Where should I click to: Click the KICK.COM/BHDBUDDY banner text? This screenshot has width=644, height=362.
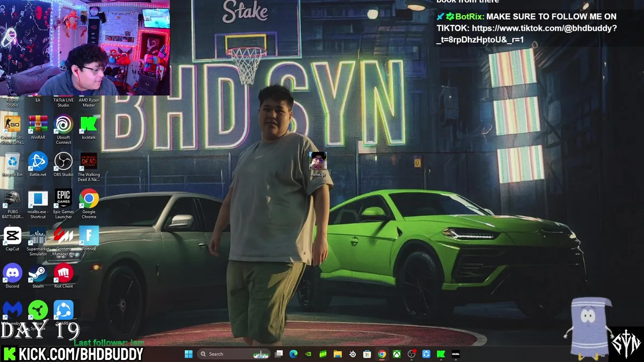pyautogui.click(x=80, y=354)
